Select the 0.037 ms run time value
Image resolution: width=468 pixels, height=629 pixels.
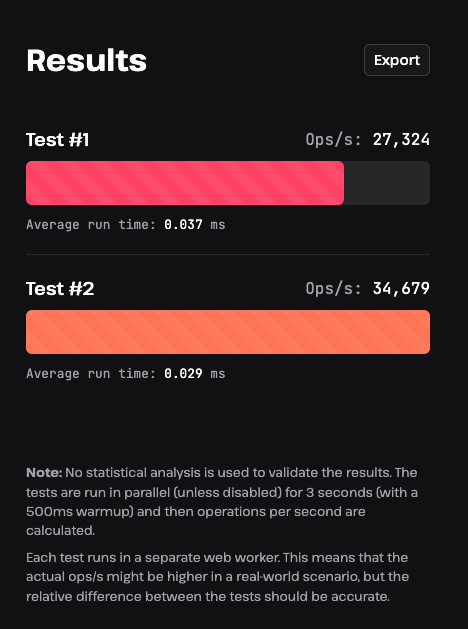[x=194, y=225]
